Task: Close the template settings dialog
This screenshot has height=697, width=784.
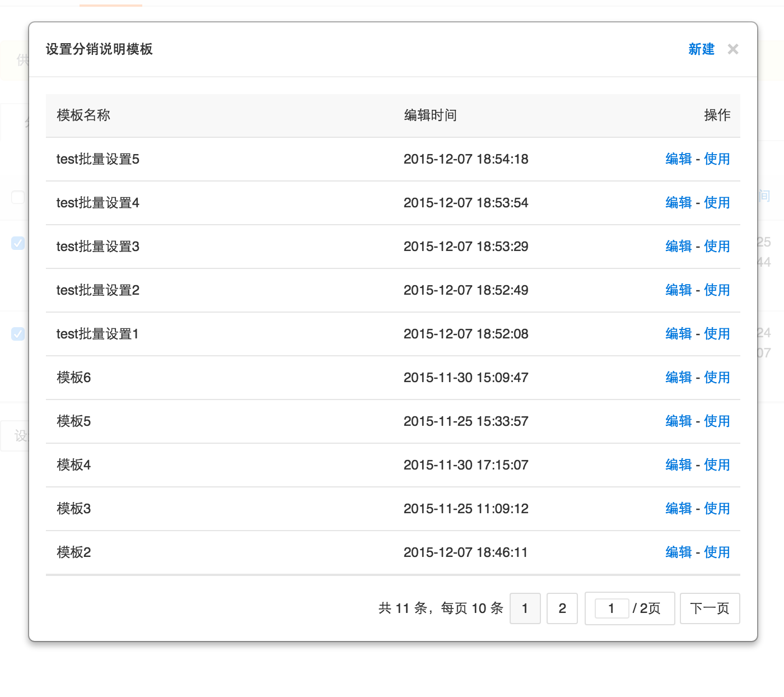Action: [x=732, y=49]
